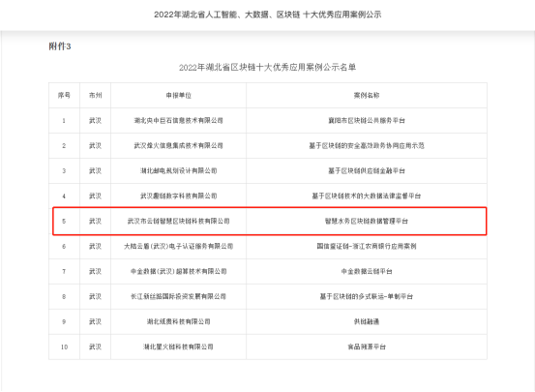Click 食品溯源平台 case name
The width and height of the screenshot is (535, 392).
point(367,347)
